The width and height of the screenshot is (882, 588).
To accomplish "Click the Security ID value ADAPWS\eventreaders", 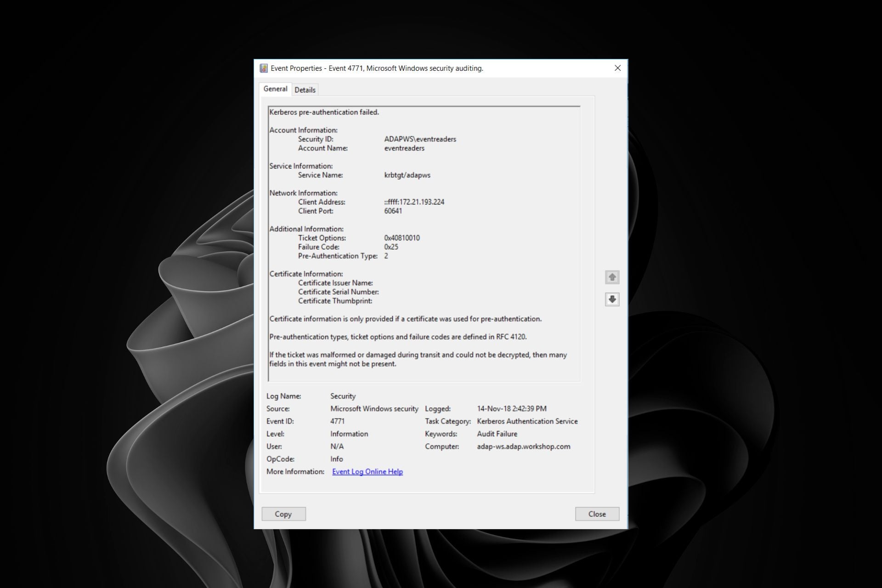I will (x=420, y=139).
